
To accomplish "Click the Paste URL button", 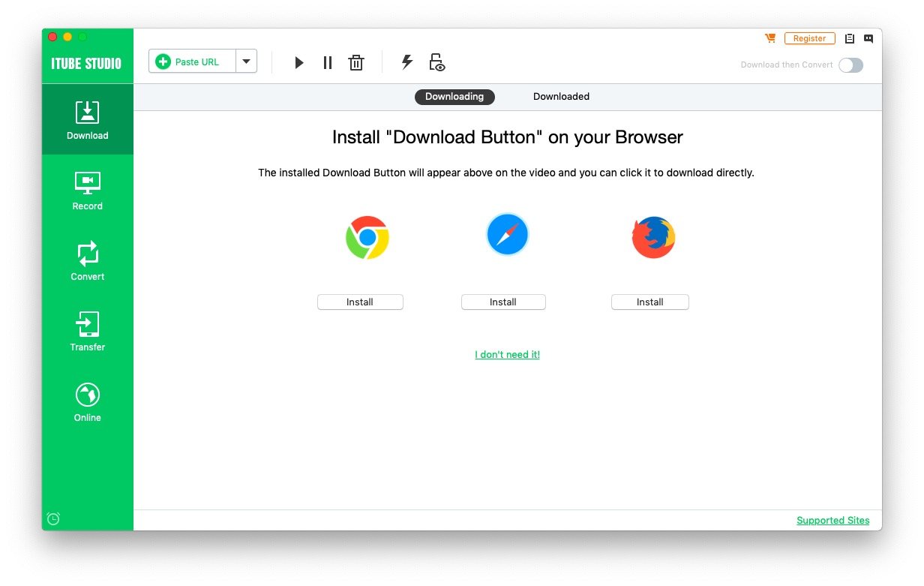I will 193,62.
